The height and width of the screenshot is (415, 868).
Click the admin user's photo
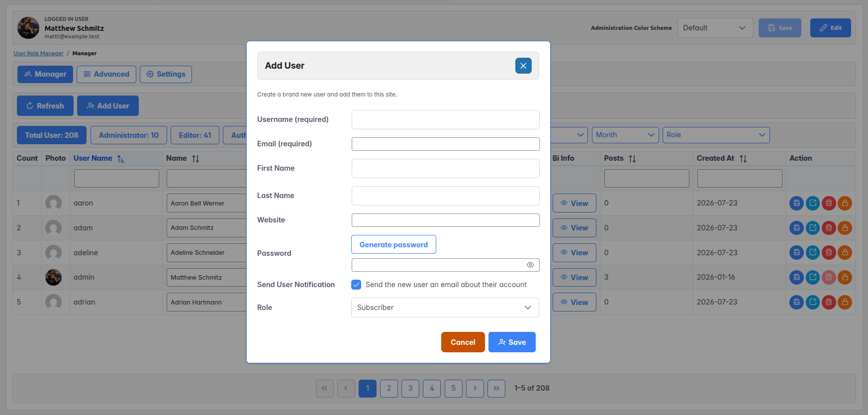tap(53, 277)
